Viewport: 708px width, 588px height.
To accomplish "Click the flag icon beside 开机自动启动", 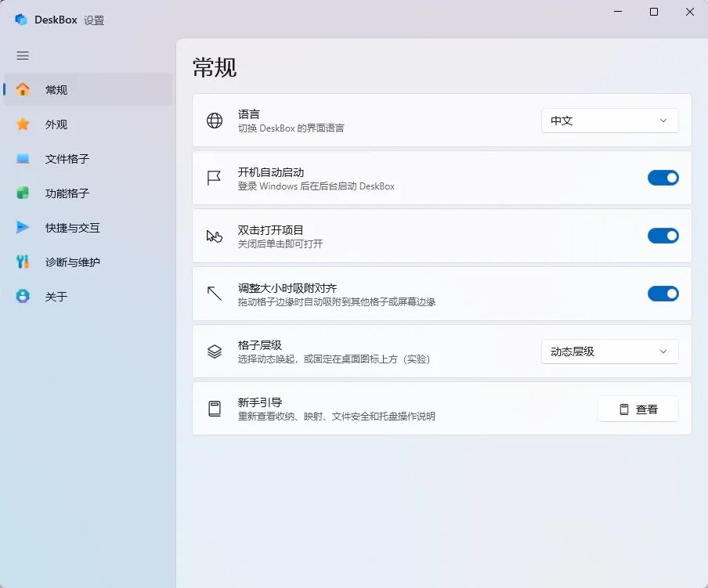I will tap(214, 178).
